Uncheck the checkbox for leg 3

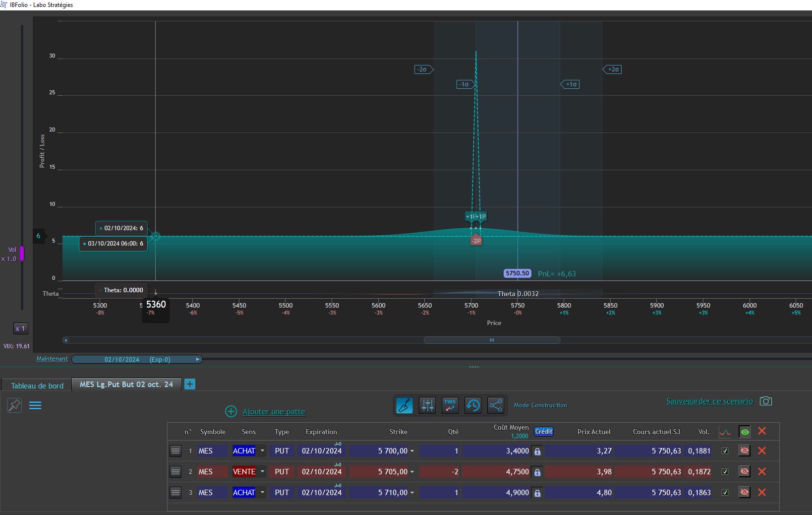725,493
